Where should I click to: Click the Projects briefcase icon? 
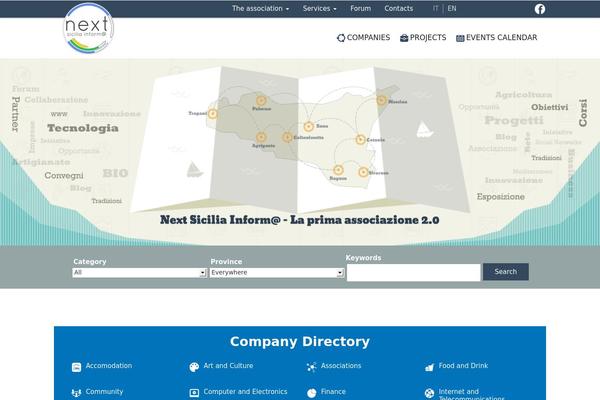pos(404,38)
